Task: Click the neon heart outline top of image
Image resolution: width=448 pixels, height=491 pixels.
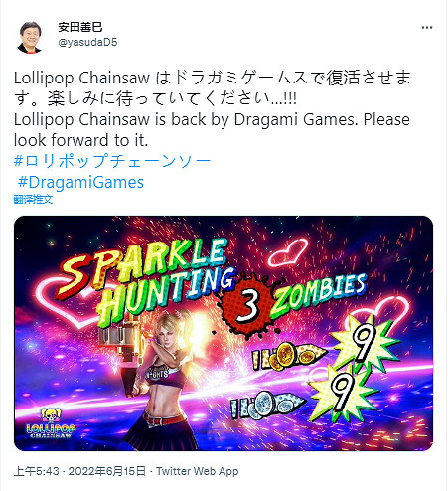Action: tap(287, 252)
